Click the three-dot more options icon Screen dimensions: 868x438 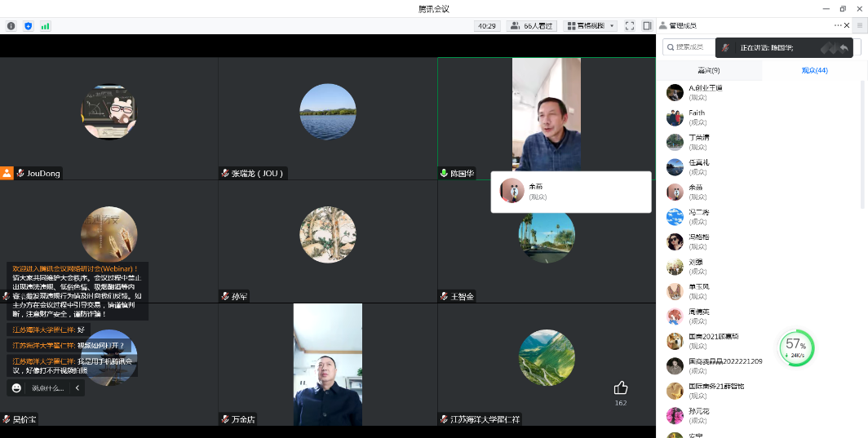point(838,25)
